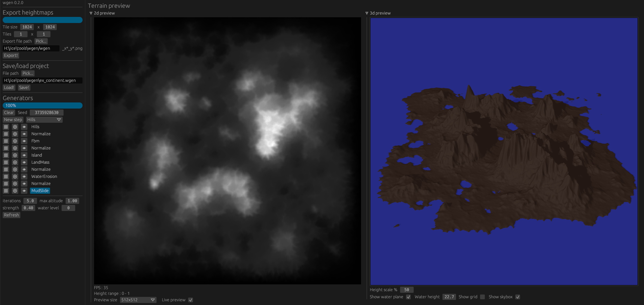Viewport: 644px width, 305px height.
Task: Select the Island generator step
Action: 37,155
